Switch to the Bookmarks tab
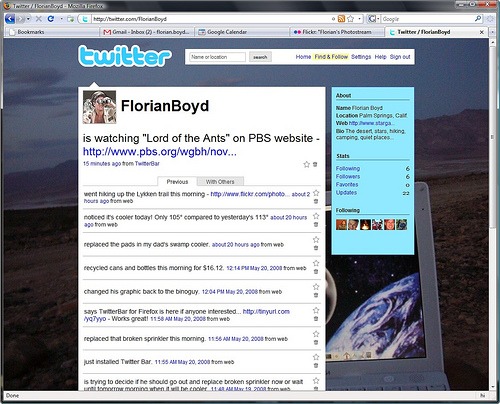This screenshot has width=500, height=404. point(52,32)
